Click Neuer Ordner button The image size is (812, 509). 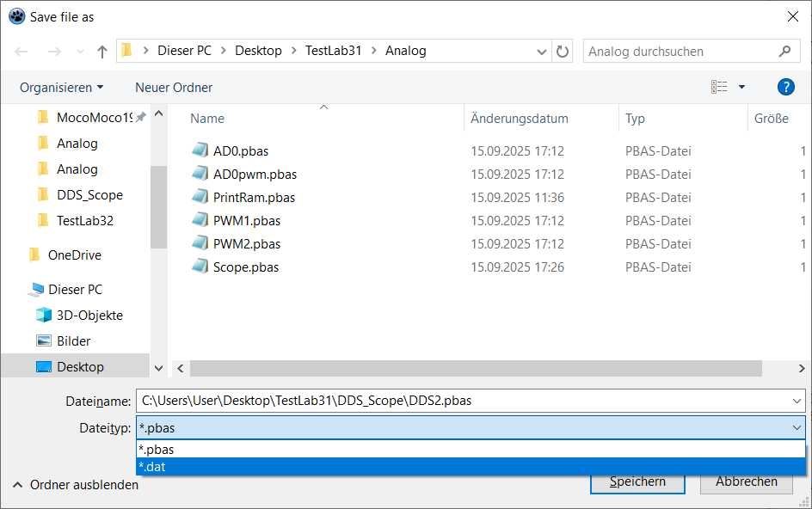tap(174, 88)
